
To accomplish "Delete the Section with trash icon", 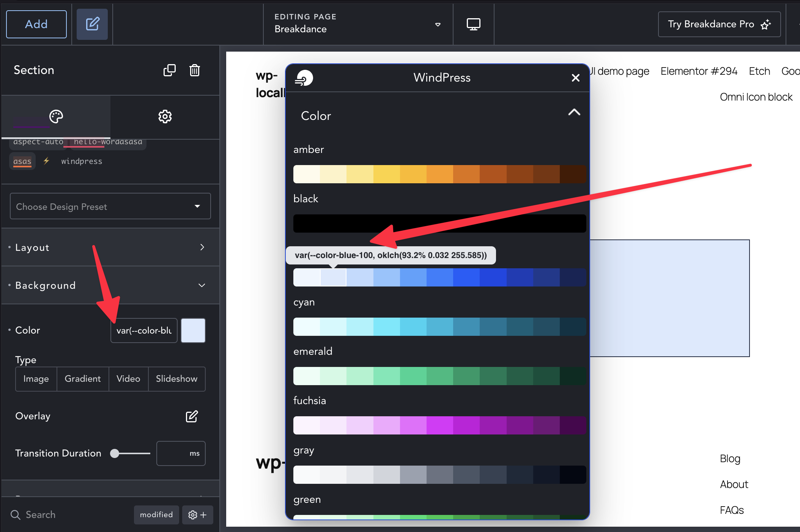I will pyautogui.click(x=195, y=70).
